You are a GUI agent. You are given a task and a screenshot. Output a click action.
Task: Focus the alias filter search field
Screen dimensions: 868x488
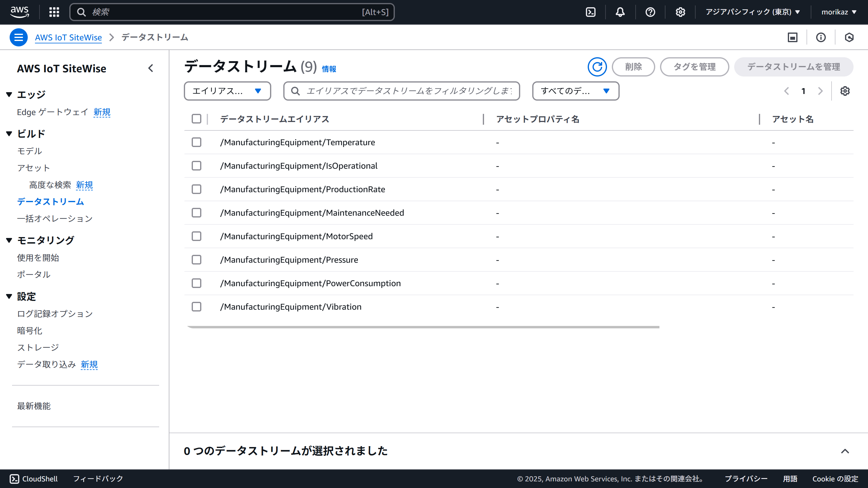click(x=402, y=91)
